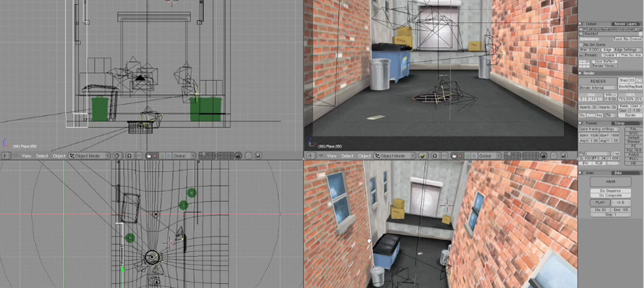Click the SizeX resolution field
The width and height of the screenshot is (644, 288).
(x=589, y=135)
